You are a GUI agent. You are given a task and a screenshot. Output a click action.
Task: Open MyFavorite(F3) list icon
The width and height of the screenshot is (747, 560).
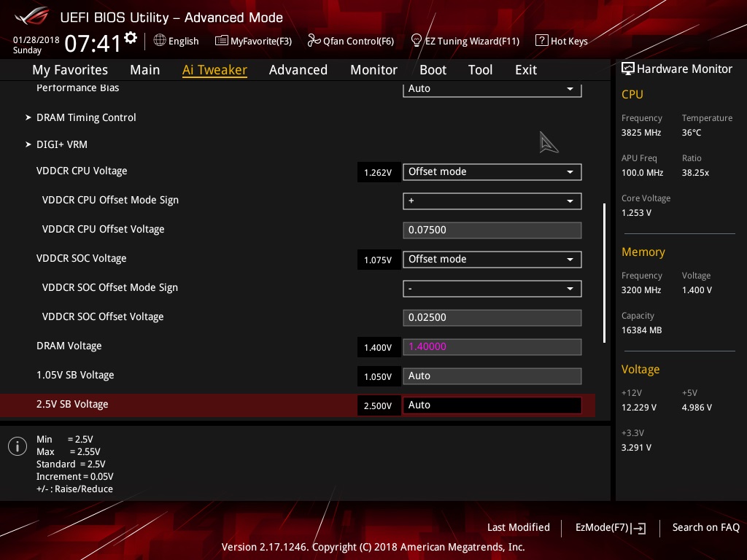[x=221, y=41]
